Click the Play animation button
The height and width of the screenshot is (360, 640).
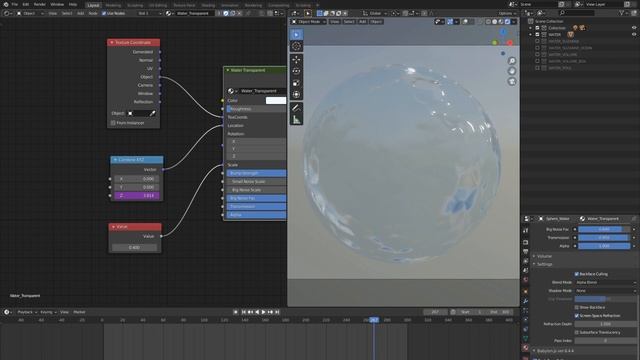[x=264, y=312]
